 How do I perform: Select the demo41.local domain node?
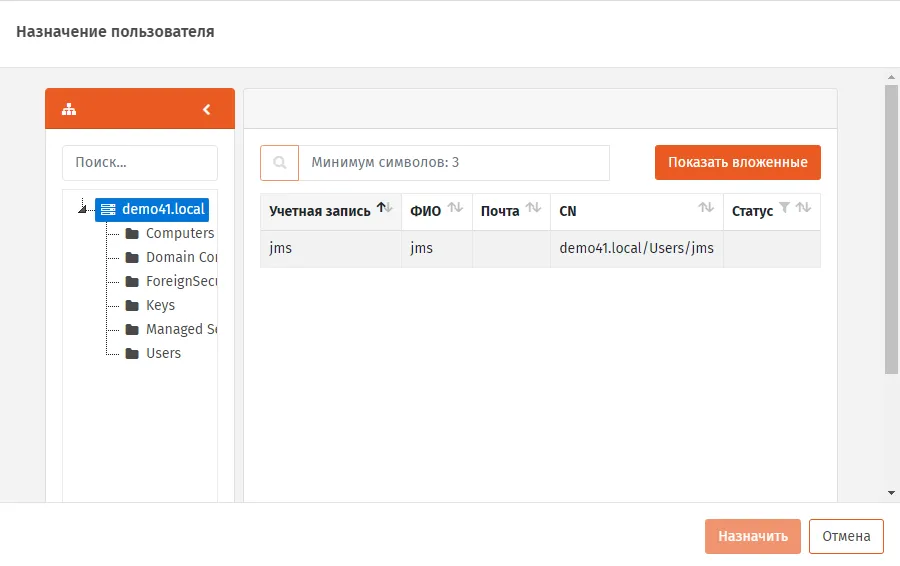pyautogui.click(x=152, y=209)
